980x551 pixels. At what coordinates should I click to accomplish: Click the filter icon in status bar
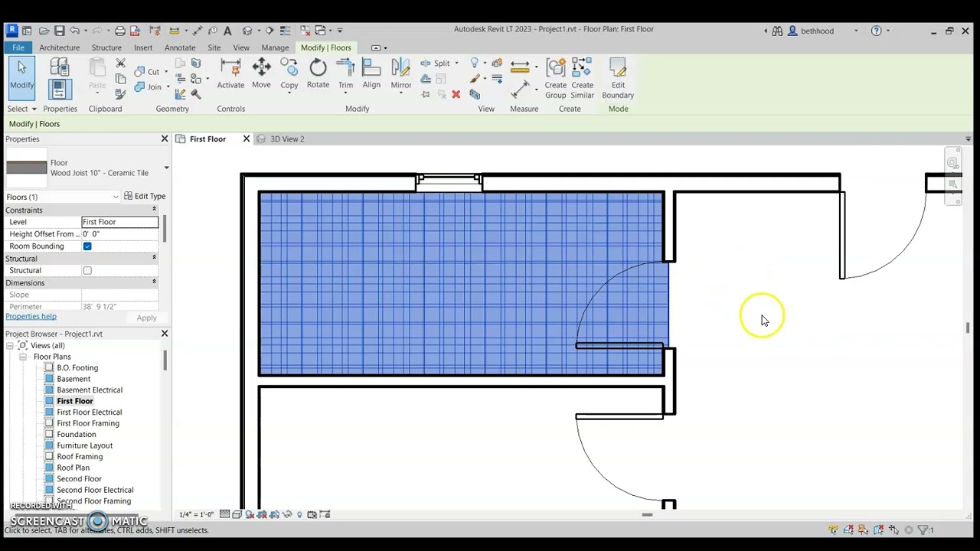click(924, 530)
